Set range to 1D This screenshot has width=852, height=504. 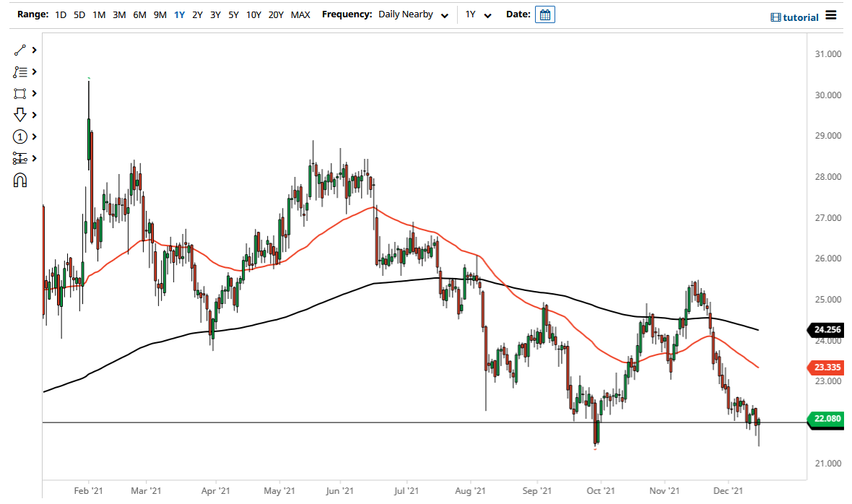[x=61, y=14]
